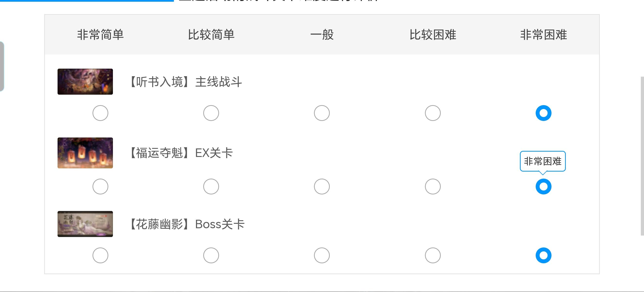Choose 比较简单 for 福运夺魁 EX关卡
Image resolution: width=644 pixels, height=292 pixels.
pyautogui.click(x=211, y=187)
